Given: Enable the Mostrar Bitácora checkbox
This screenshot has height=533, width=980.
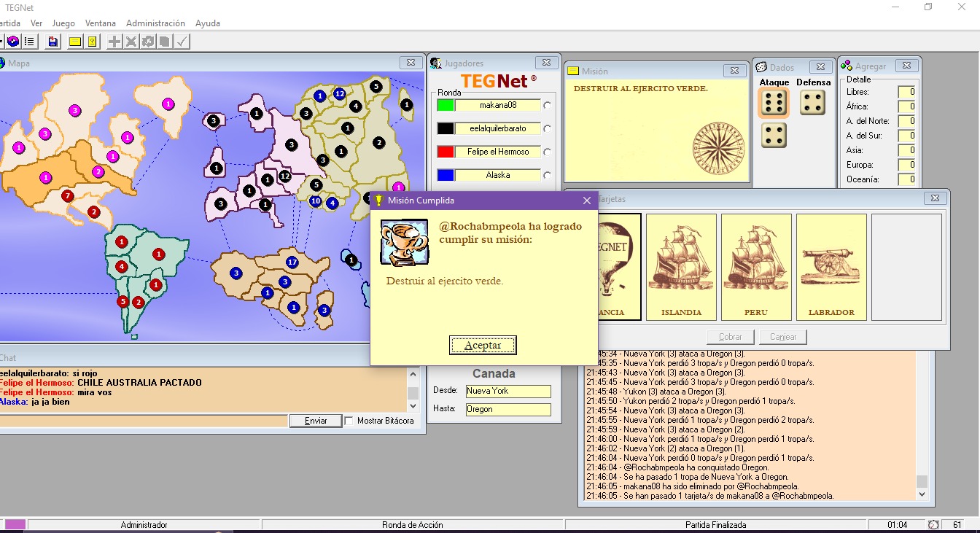Looking at the screenshot, I should (x=349, y=421).
